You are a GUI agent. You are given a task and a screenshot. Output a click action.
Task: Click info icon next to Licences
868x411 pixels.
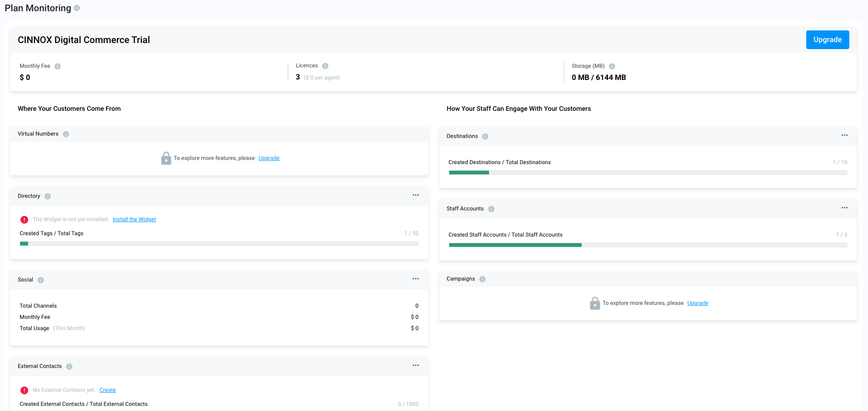coord(325,66)
